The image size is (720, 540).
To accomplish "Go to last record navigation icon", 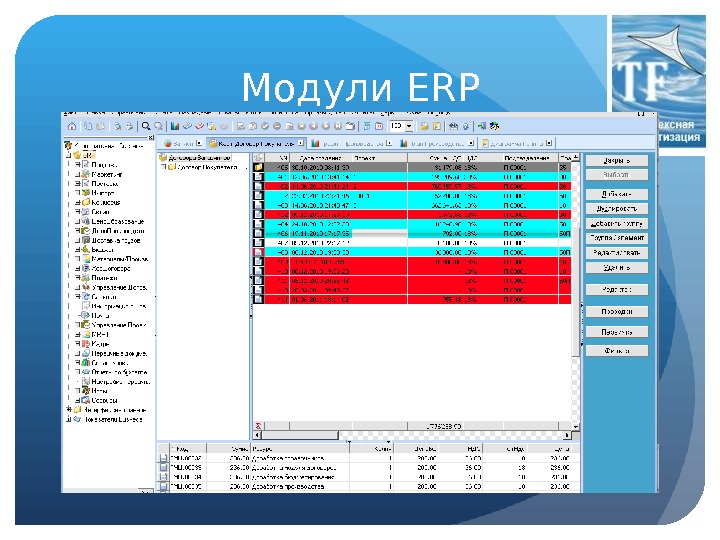I will (x=338, y=126).
